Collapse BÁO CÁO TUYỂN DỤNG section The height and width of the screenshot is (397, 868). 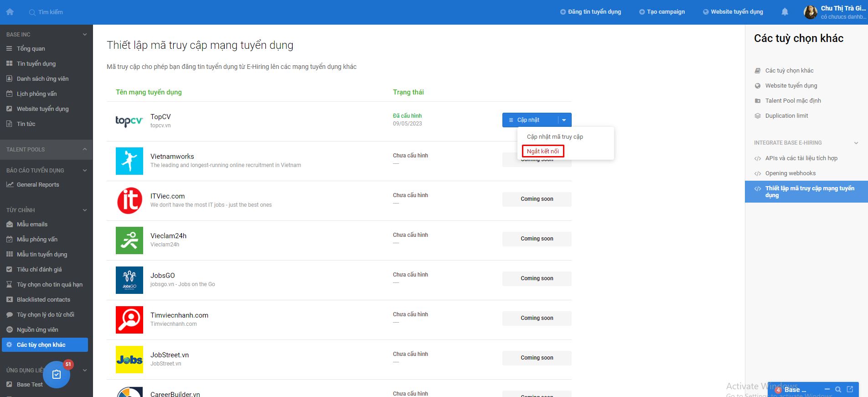tap(85, 170)
